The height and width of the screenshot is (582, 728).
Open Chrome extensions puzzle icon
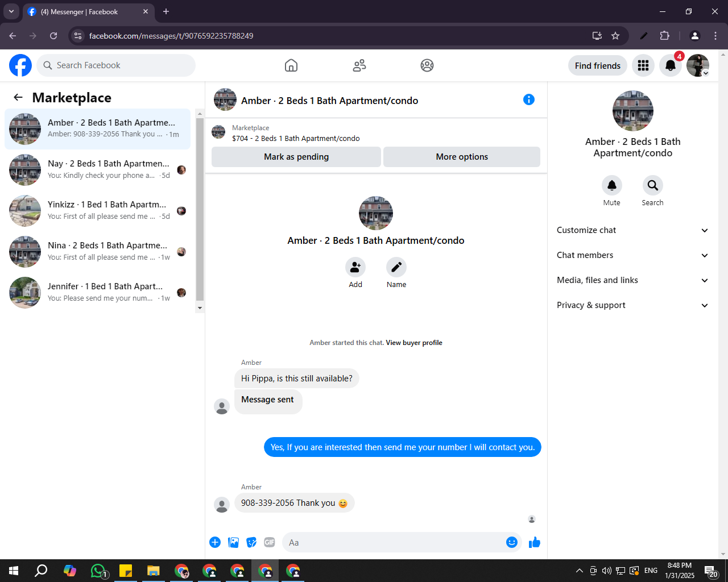(x=664, y=36)
